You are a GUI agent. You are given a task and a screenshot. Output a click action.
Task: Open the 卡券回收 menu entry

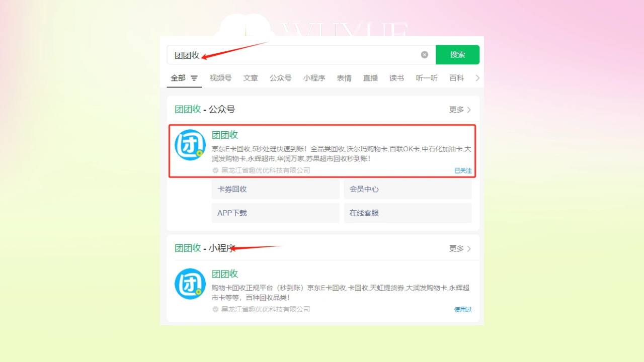(x=276, y=189)
